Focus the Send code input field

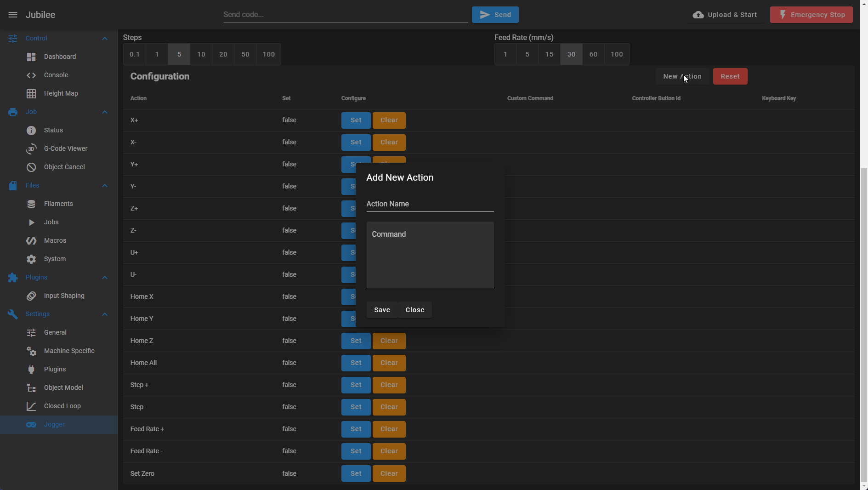[x=346, y=15]
